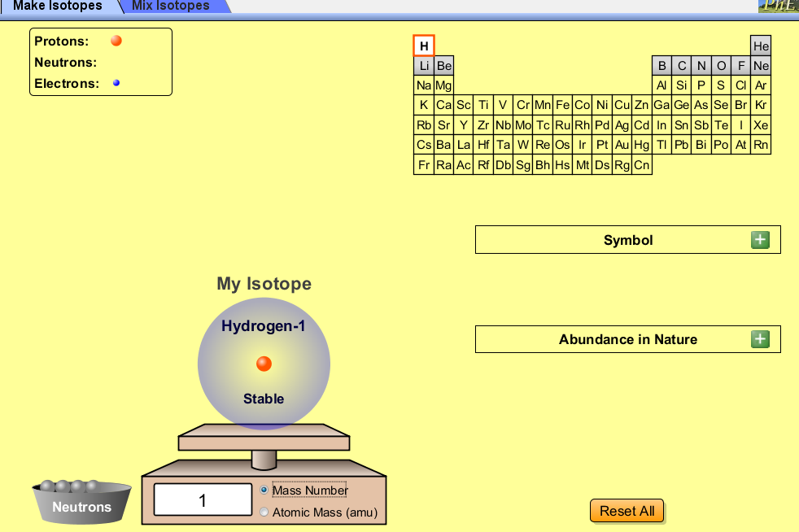799x532 pixels.
Task: Select Carbon in the periodic table
Action: (x=682, y=66)
